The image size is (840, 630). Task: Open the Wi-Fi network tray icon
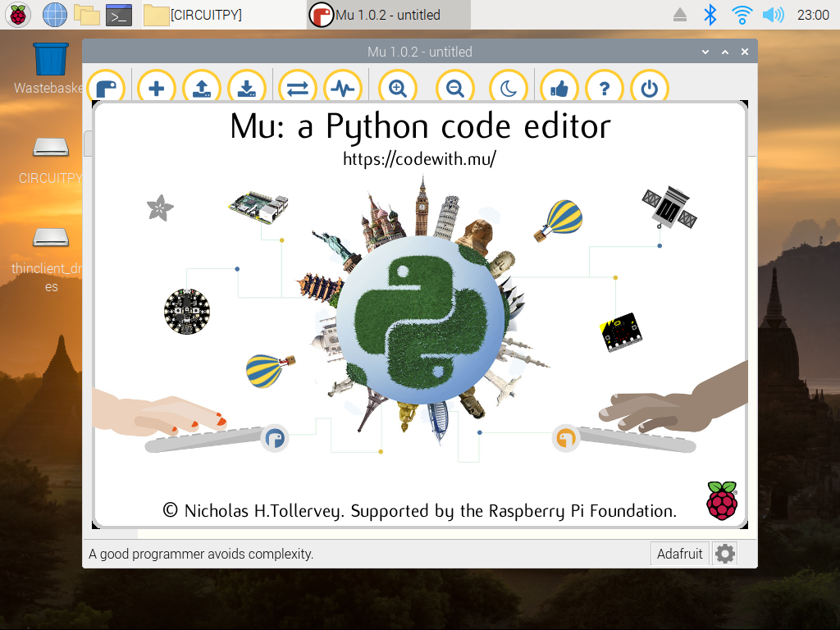(x=742, y=15)
